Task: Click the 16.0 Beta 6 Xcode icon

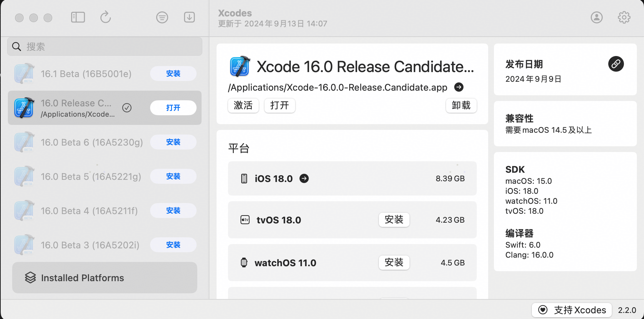Action: (x=24, y=142)
